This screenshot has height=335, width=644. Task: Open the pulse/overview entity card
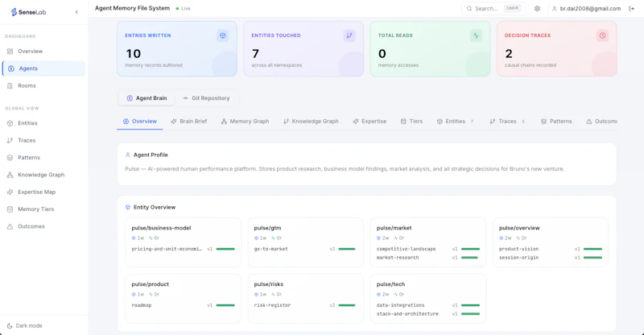tap(551, 242)
